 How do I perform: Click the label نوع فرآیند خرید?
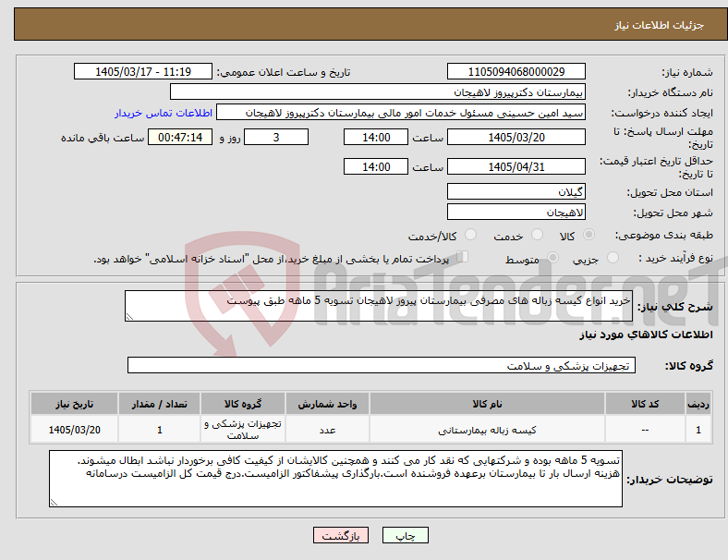click(675, 258)
